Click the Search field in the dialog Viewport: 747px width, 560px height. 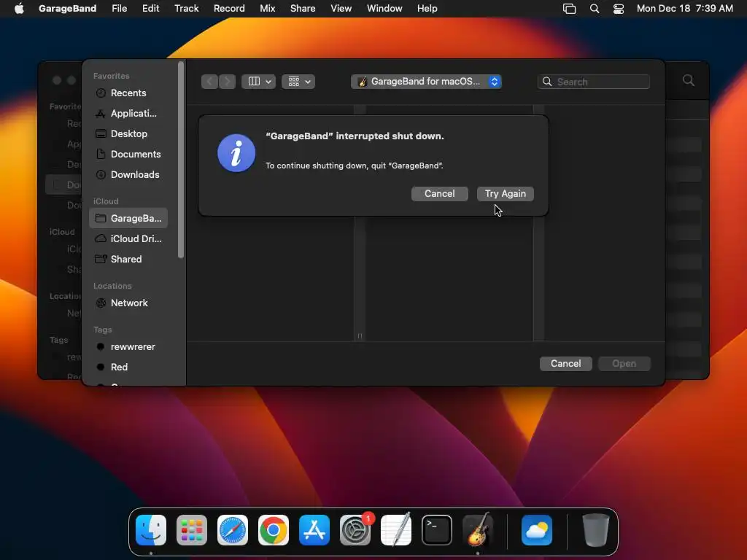(x=594, y=82)
